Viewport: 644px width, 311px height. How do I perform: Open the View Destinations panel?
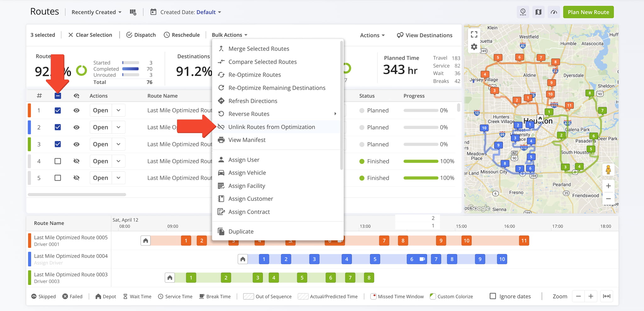pyautogui.click(x=425, y=35)
